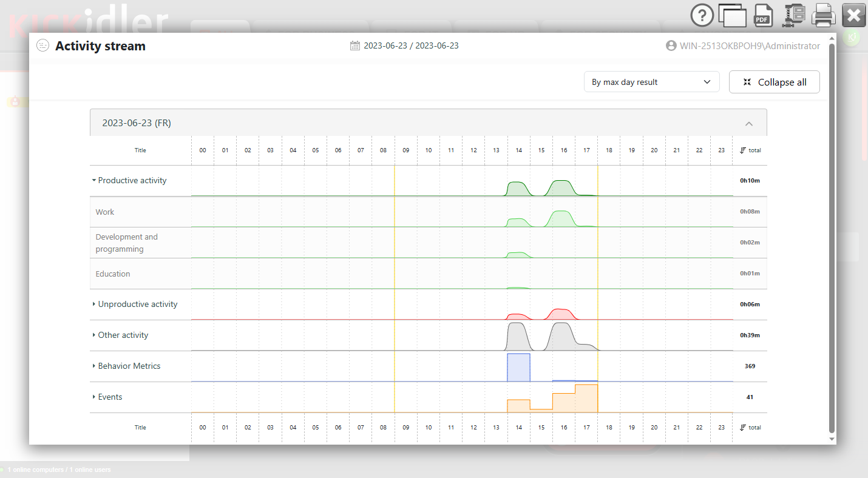This screenshot has width=868, height=478.
Task: Click the Events total 41
Action: click(750, 397)
